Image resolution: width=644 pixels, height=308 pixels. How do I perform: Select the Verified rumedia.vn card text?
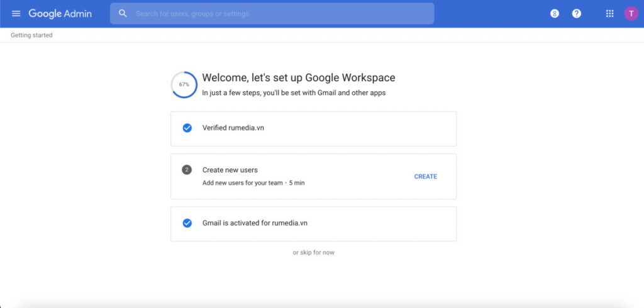233,128
